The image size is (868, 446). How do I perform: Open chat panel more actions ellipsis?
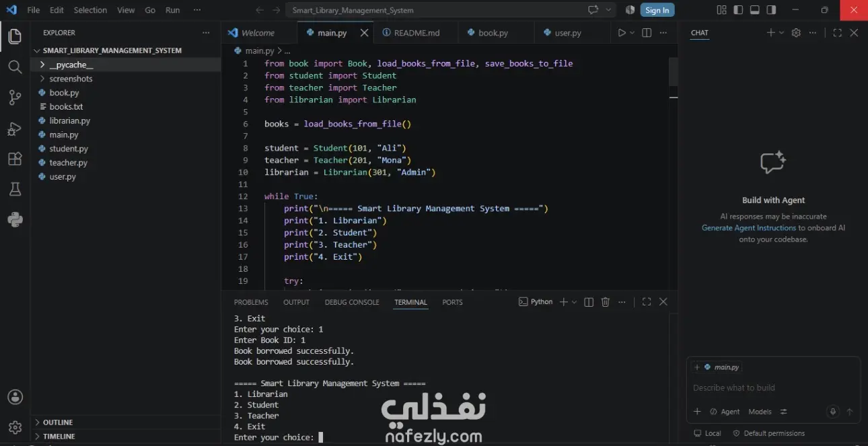point(813,32)
